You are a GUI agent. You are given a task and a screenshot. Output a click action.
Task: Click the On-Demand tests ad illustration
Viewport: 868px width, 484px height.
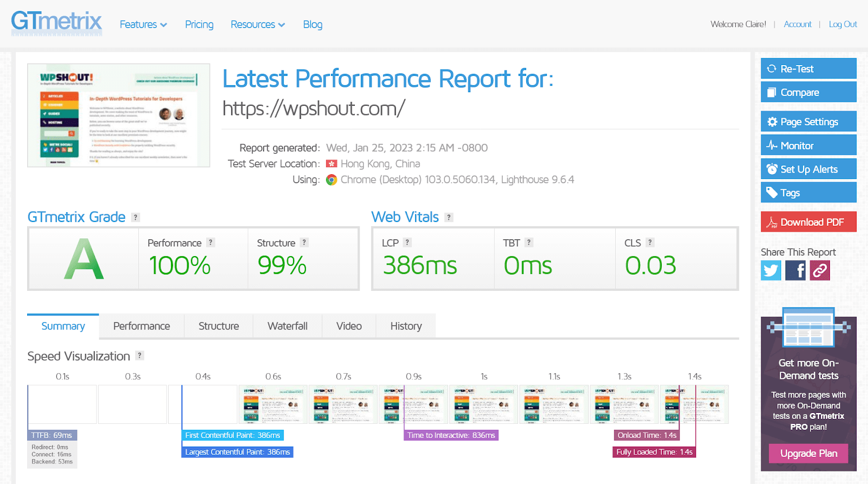808,328
